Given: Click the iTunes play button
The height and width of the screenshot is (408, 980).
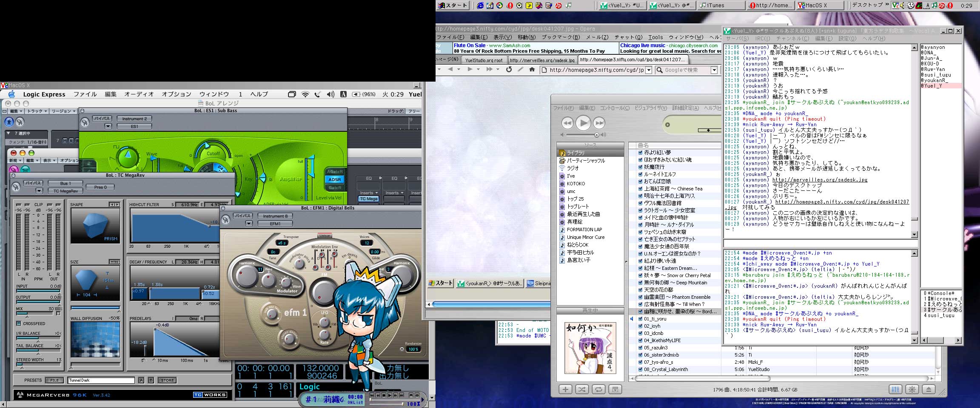Looking at the screenshot, I should 583,123.
